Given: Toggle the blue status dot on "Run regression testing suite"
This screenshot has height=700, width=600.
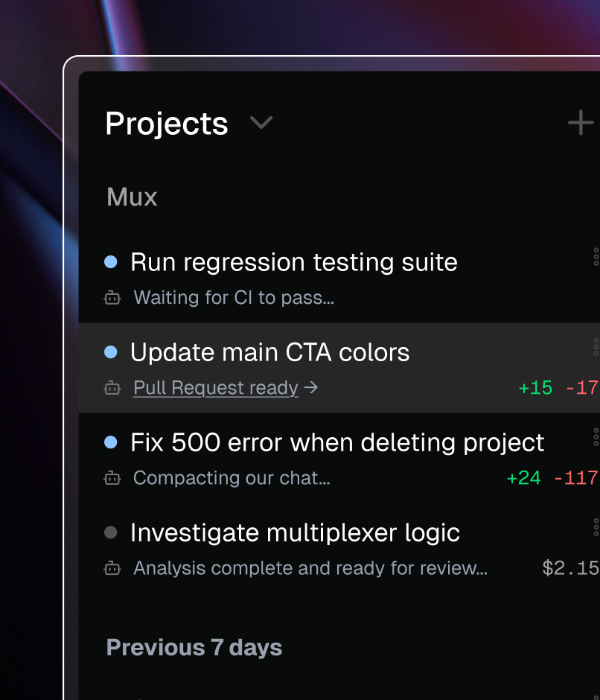Looking at the screenshot, I should [112, 261].
